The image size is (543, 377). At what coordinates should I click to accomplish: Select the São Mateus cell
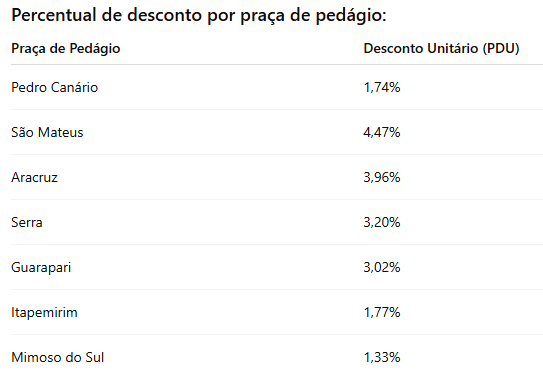[47, 132]
